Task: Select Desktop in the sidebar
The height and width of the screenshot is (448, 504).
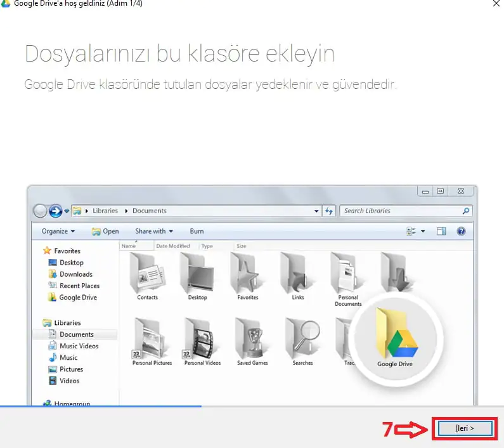Action: pyautogui.click(x=66, y=263)
